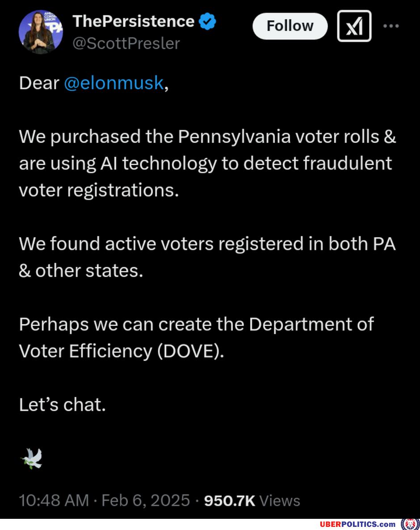Click the 'active voters registered' sentence

click(207, 257)
